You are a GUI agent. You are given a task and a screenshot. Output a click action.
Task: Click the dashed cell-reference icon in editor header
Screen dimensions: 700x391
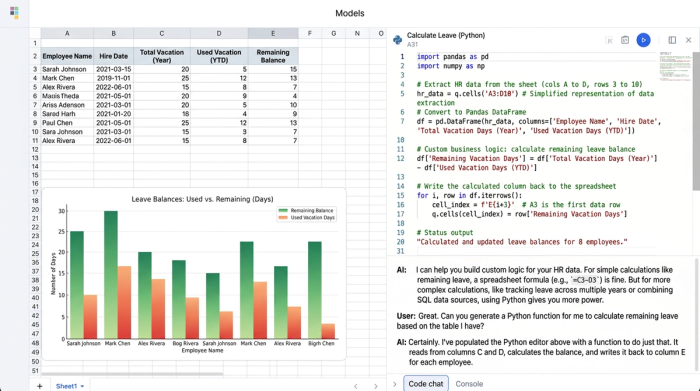click(x=609, y=41)
